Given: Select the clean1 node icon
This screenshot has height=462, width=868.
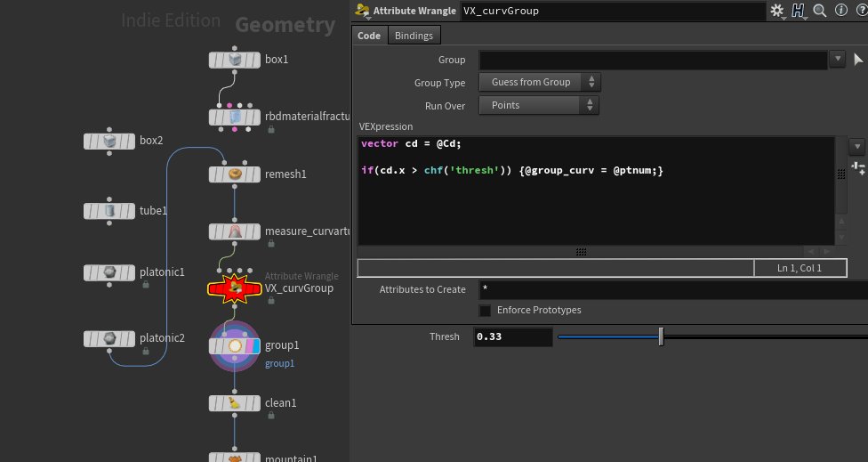Looking at the screenshot, I should click(x=235, y=403).
